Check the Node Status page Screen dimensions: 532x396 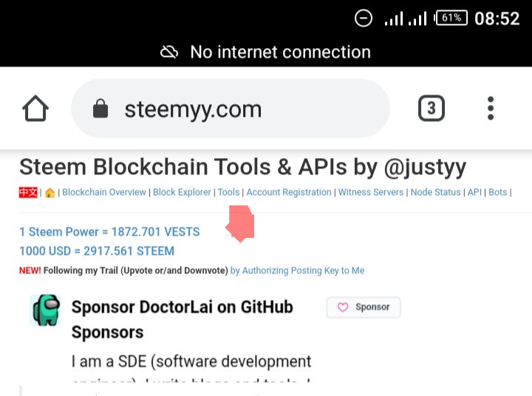click(x=436, y=192)
